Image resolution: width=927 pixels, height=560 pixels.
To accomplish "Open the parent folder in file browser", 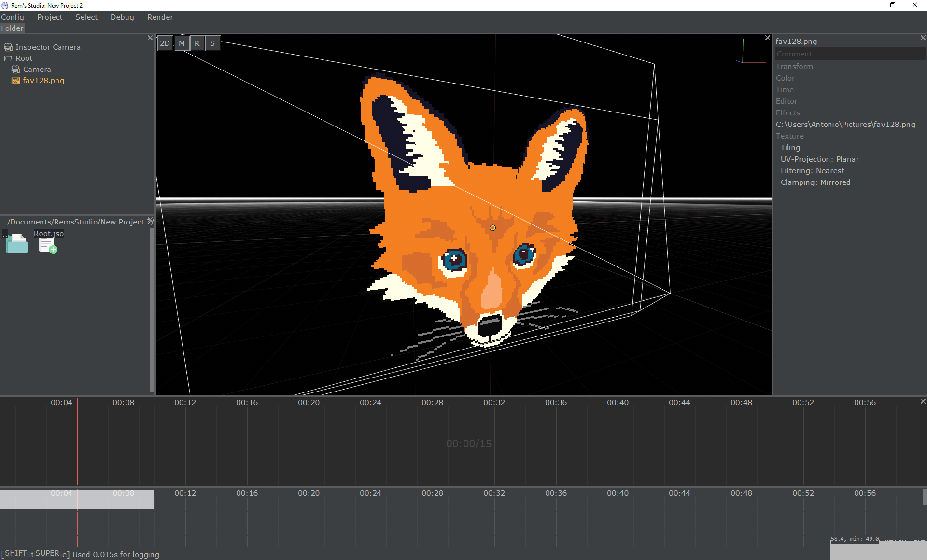I will (17, 243).
